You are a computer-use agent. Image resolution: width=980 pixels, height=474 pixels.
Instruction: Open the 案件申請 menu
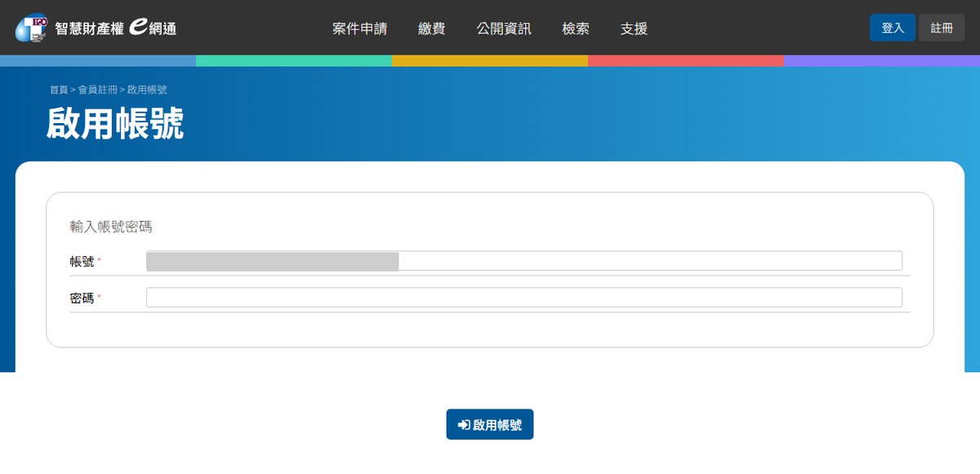click(359, 29)
